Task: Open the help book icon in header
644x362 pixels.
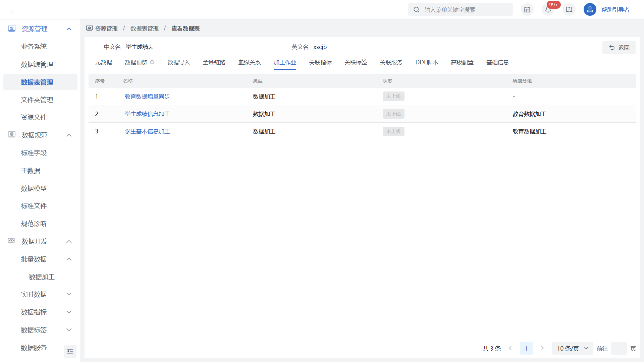Action: [x=569, y=10]
